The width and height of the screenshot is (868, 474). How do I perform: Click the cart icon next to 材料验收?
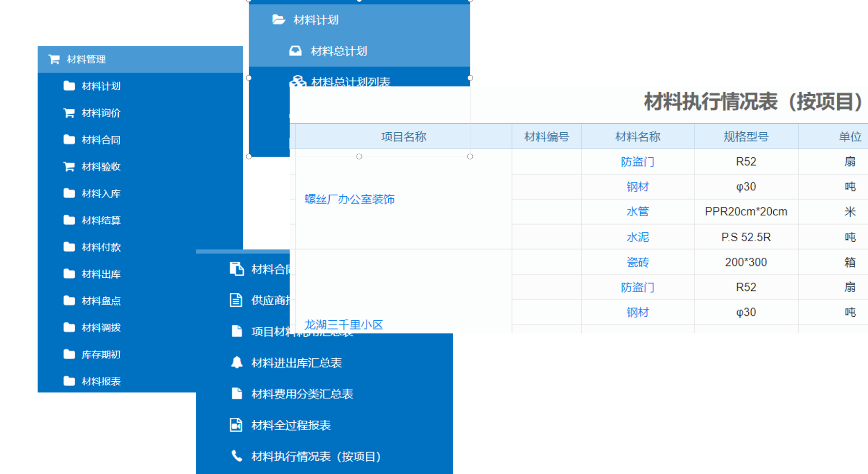click(69, 167)
